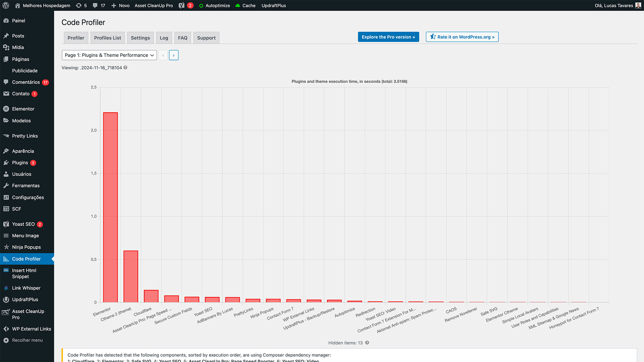The image size is (644, 362).
Task: Click the WordPress logo icon in admin bar
Action: pyautogui.click(x=6, y=5)
